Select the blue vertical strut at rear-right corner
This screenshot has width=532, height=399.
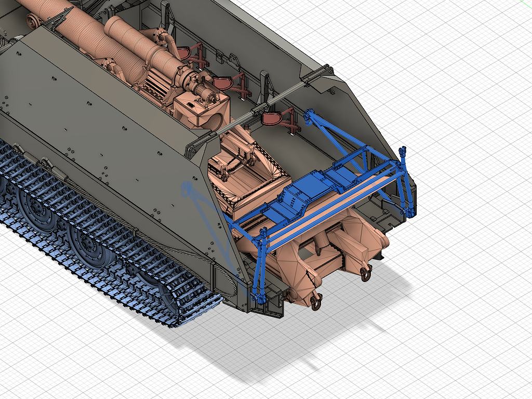tap(406, 182)
